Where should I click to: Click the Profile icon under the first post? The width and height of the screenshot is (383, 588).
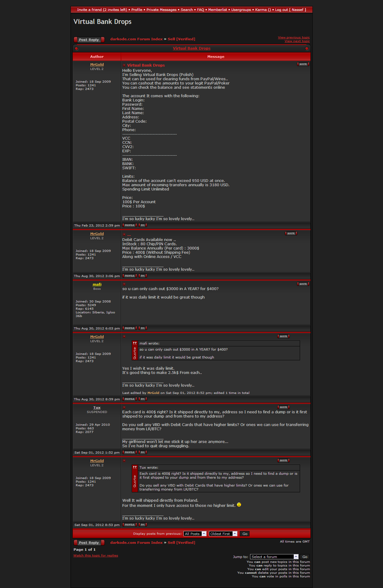130,225
